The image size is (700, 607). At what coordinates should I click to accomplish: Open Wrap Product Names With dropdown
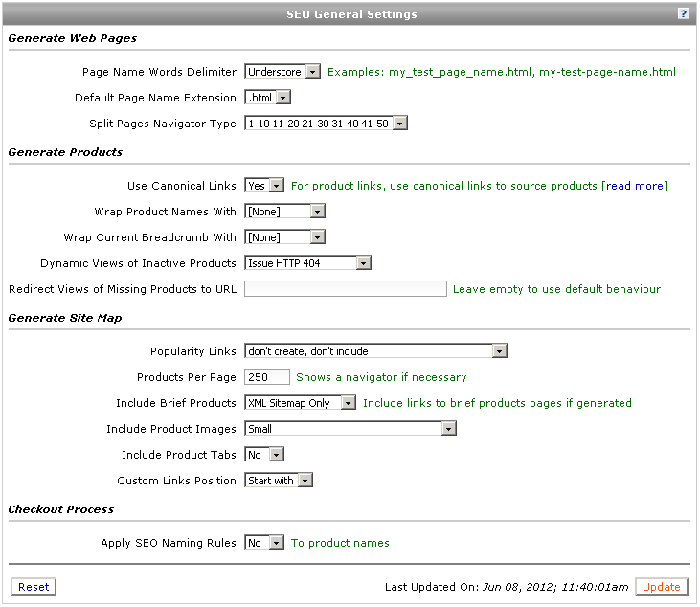(x=284, y=212)
